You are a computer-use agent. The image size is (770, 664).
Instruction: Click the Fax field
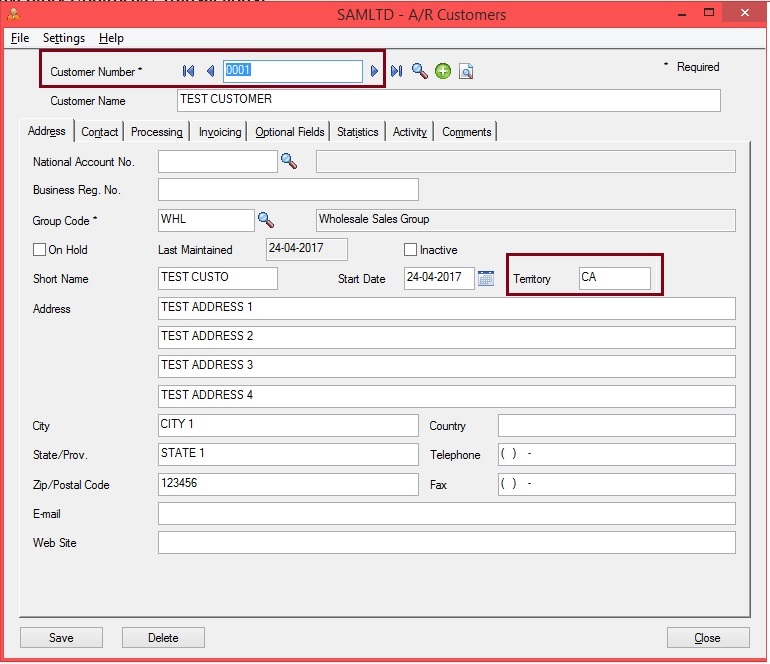(x=617, y=484)
